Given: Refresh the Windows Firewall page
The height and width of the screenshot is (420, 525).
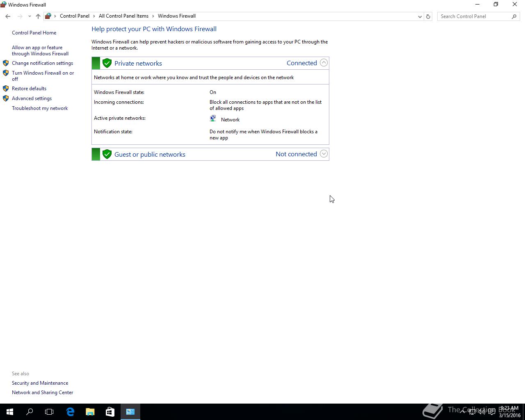Looking at the screenshot, I should pyautogui.click(x=428, y=16).
